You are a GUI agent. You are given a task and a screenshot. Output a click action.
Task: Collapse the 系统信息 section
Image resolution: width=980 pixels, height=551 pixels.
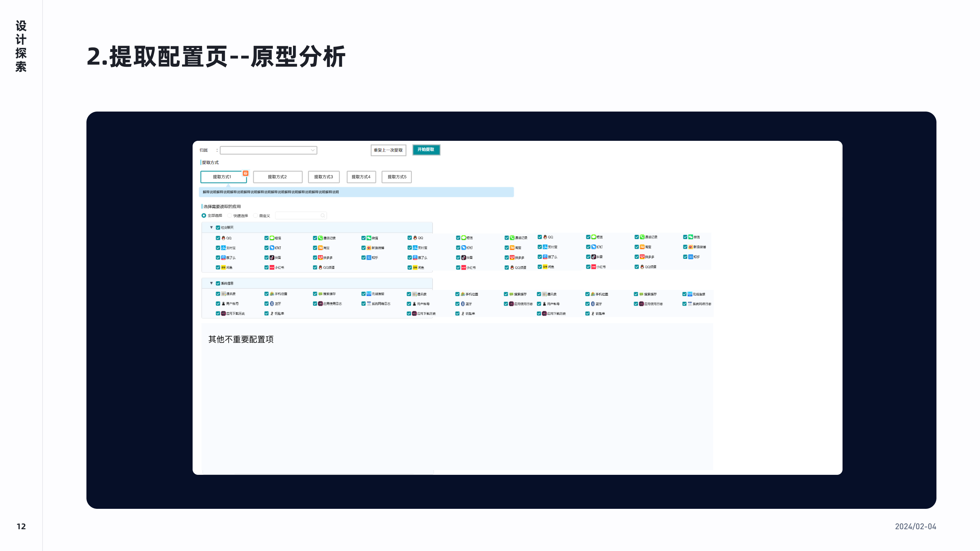211,283
